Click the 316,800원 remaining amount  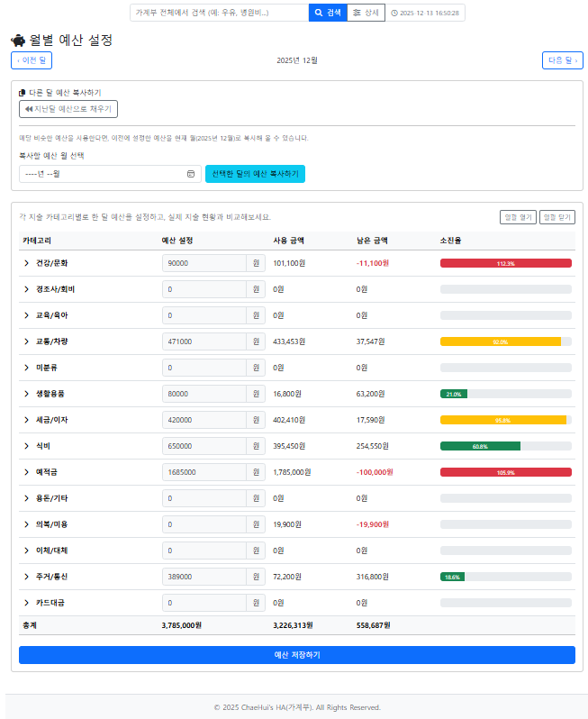tap(373, 577)
